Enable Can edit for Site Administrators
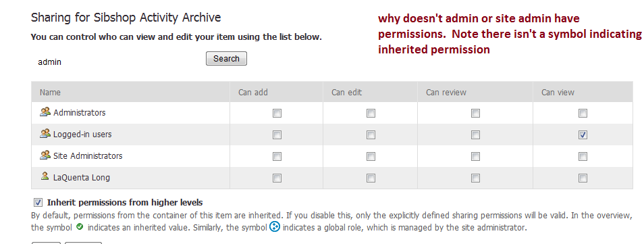The width and height of the screenshot is (644, 244). click(x=371, y=156)
